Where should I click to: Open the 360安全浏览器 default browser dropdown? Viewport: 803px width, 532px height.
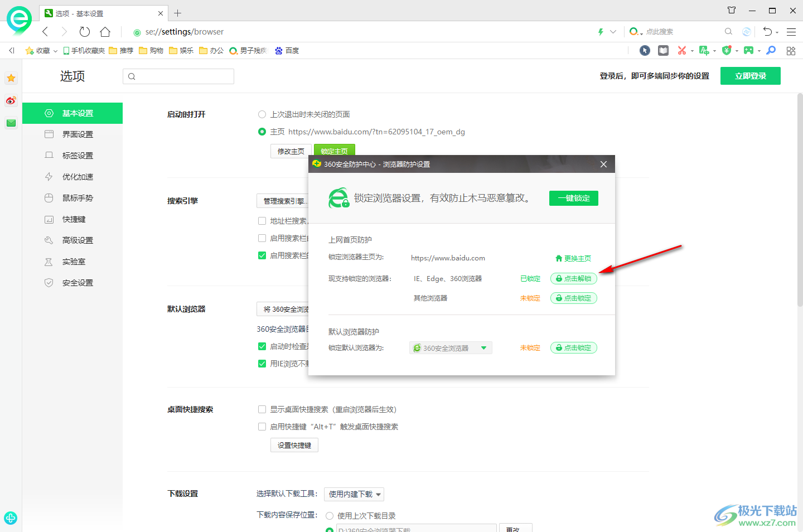(x=451, y=348)
